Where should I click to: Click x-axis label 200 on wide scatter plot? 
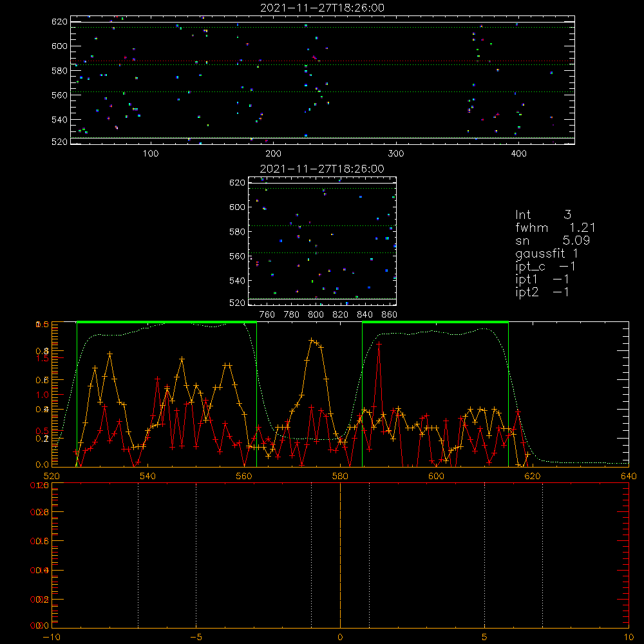[273, 154]
